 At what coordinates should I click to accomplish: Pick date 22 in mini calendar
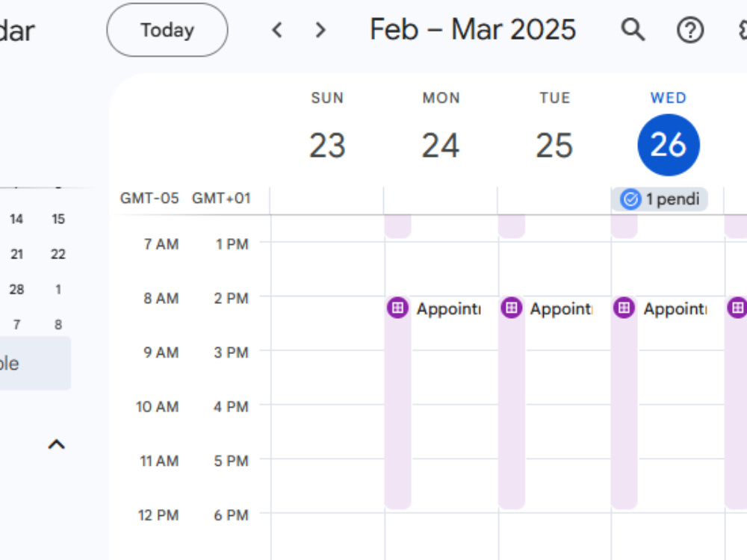pyautogui.click(x=58, y=255)
